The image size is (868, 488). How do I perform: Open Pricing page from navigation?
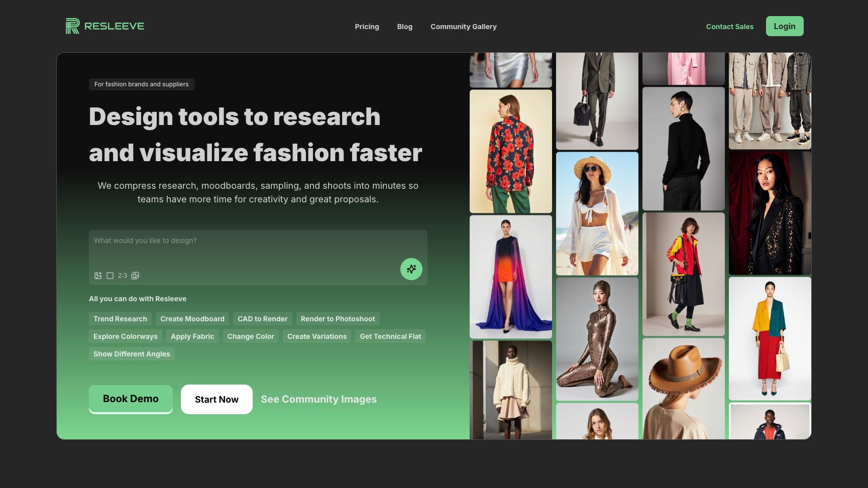coord(367,27)
